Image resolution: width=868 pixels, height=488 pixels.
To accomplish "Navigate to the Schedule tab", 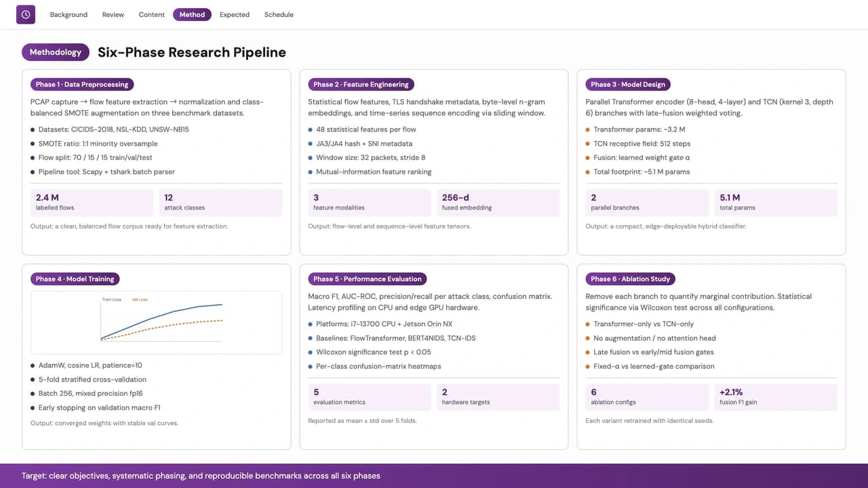I will [279, 14].
